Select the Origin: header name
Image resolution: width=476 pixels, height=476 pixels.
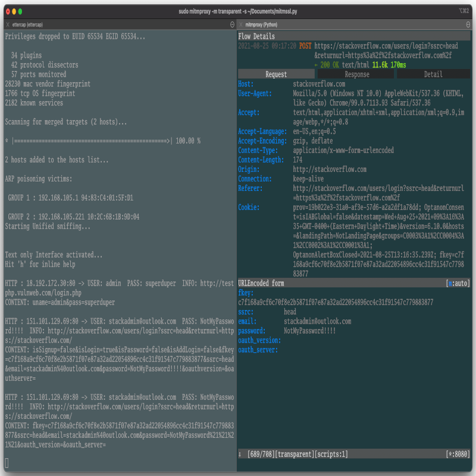(249, 169)
